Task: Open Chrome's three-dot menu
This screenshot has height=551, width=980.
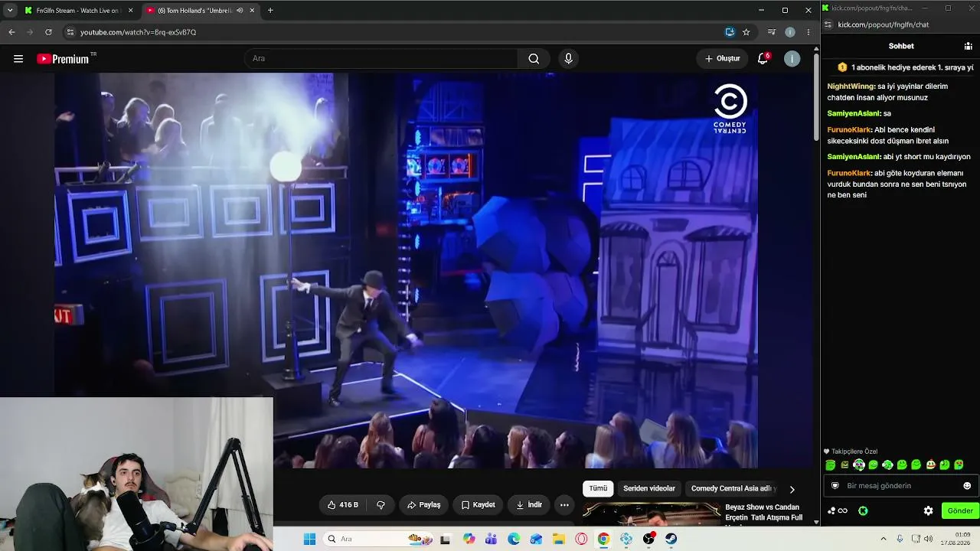Action: [808, 32]
